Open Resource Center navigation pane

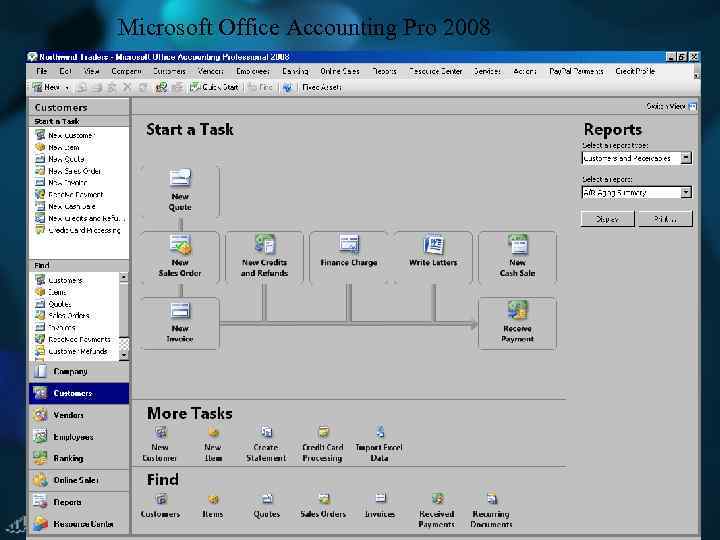[x=79, y=524]
